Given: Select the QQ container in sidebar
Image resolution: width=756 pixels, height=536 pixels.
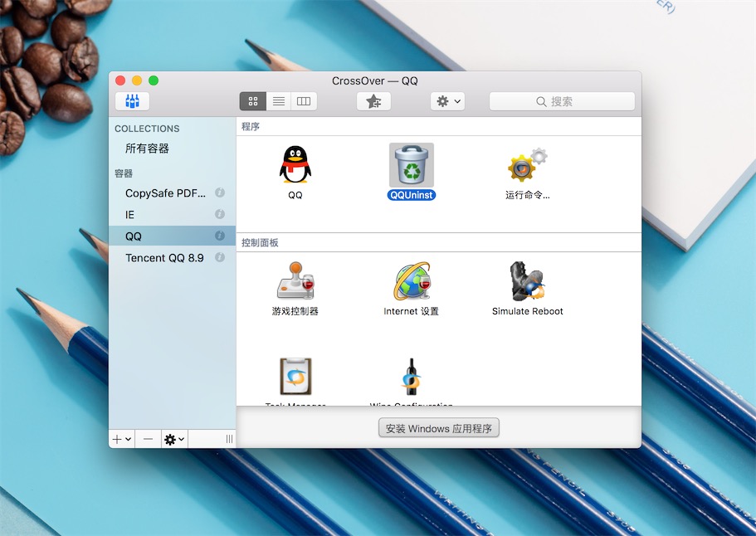Looking at the screenshot, I should (172, 236).
